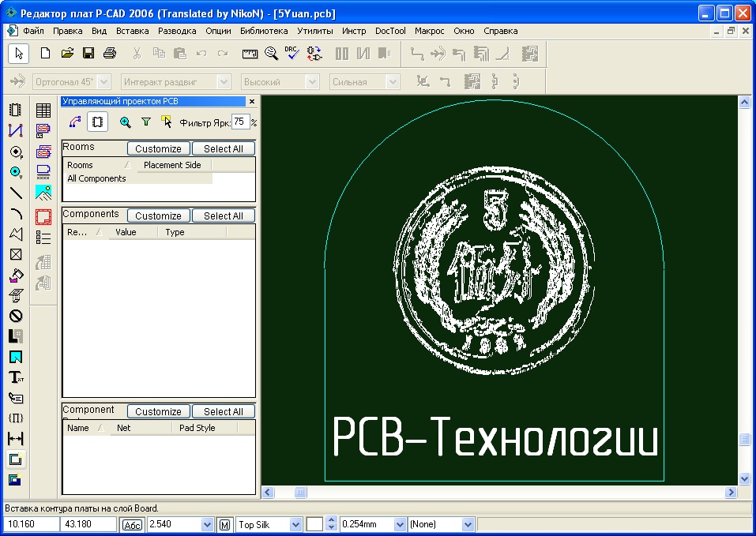
Task: Run the DRC check icon
Action: [x=291, y=53]
